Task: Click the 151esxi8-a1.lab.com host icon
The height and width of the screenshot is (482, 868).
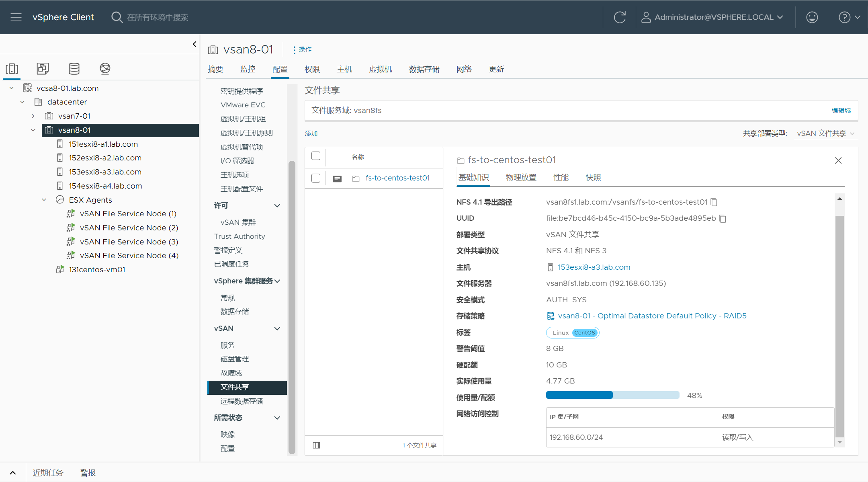Action: point(60,144)
